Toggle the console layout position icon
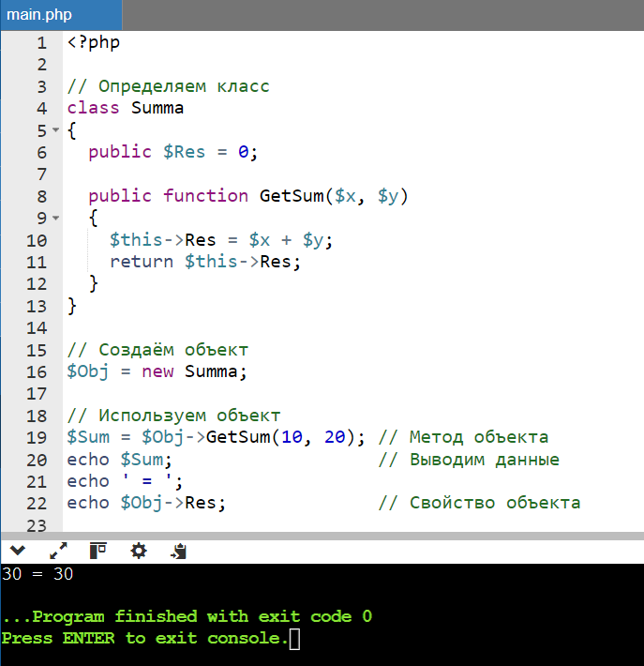The height and width of the screenshot is (666, 644). [98, 551]
